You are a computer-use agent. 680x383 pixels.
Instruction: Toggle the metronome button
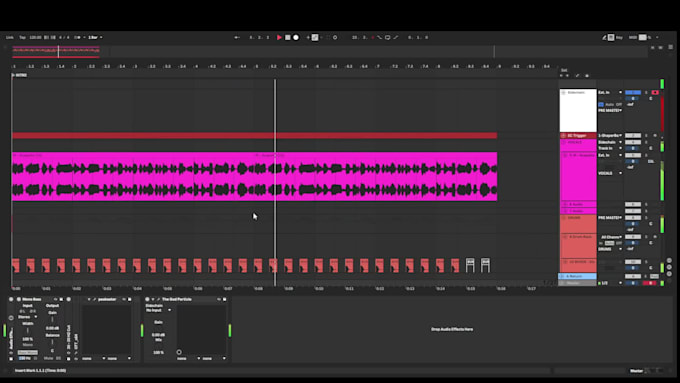point(78,37)
